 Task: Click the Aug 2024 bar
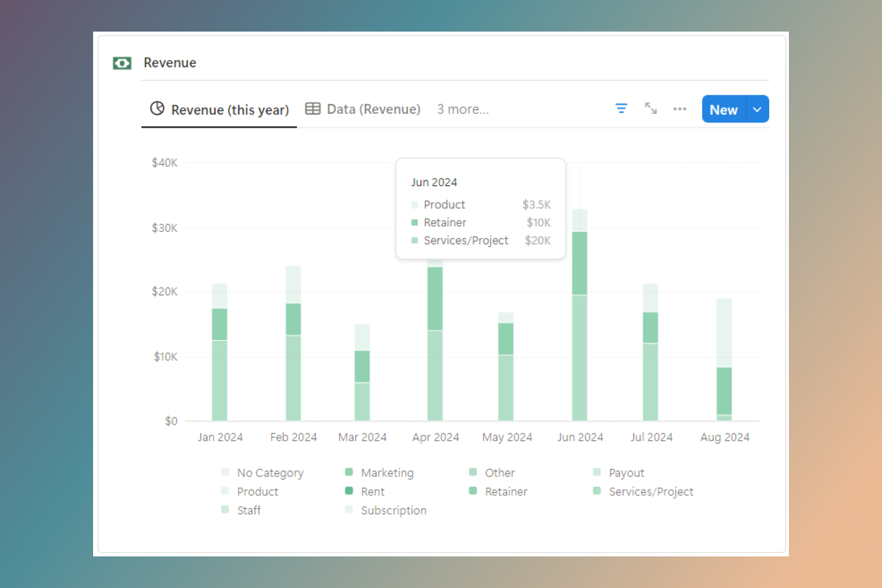724,359
